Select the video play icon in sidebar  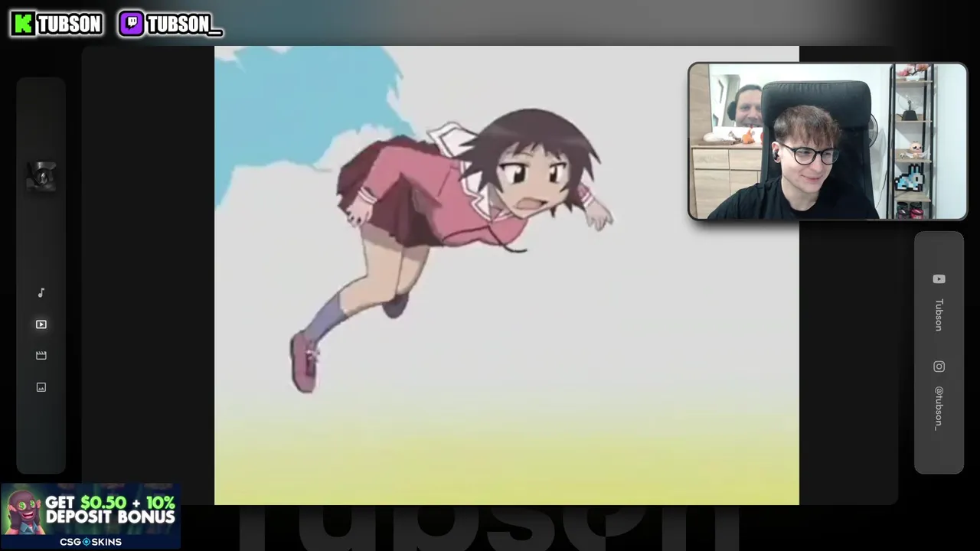pyautogui.click(x=41, y=324)
